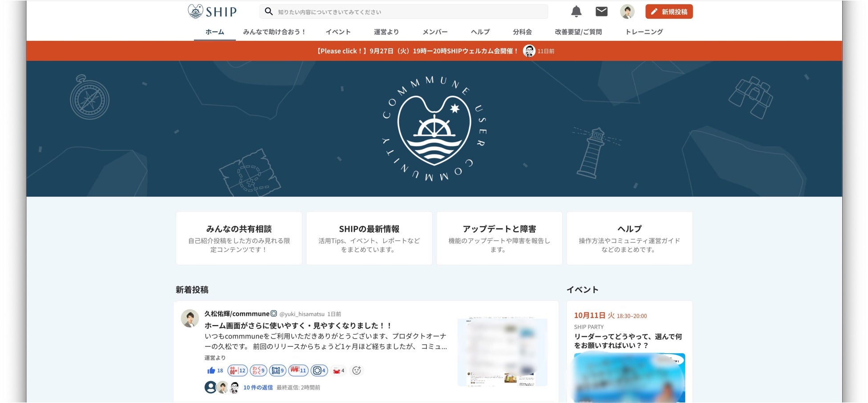Go to the 改善要望/ご質問 tab

[x=578, y=32]
